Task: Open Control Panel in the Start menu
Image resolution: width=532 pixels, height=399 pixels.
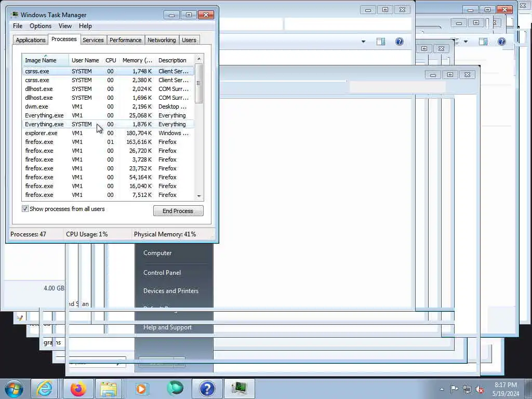Action: tap(162, 273)
